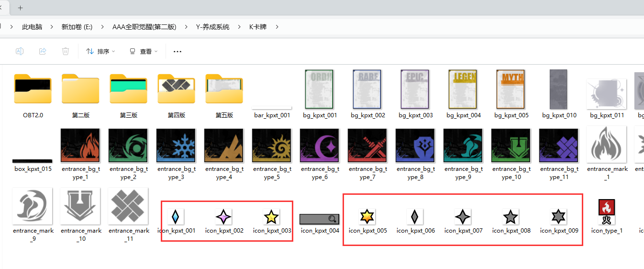Navigate to 此电脑 in address bar
This screenshot has height=269, width=644.
point(32,27)
